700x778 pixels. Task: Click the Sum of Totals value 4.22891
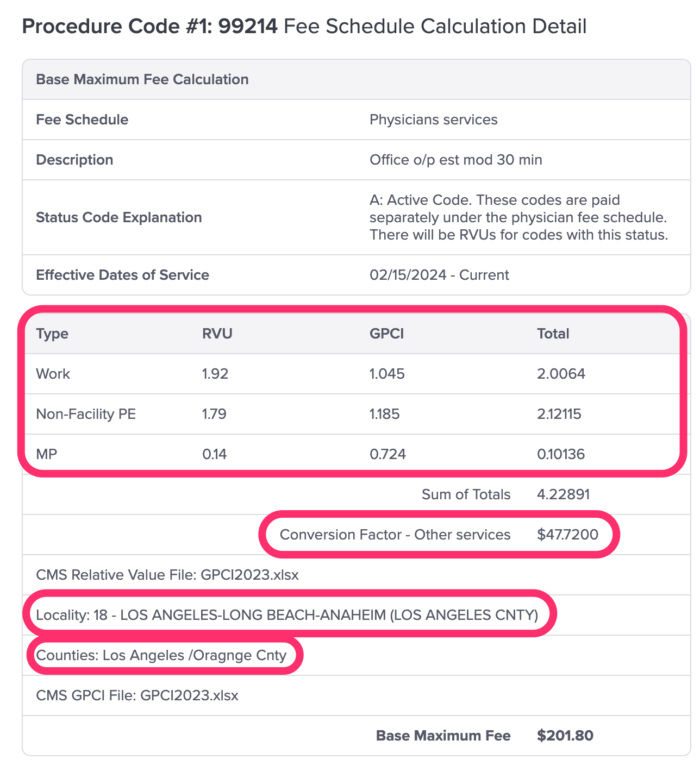click(x=564, y=494)
